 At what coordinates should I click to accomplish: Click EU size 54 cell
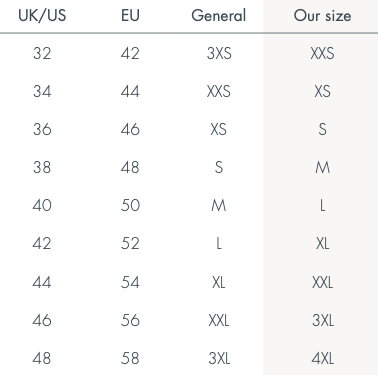(130, 282)
